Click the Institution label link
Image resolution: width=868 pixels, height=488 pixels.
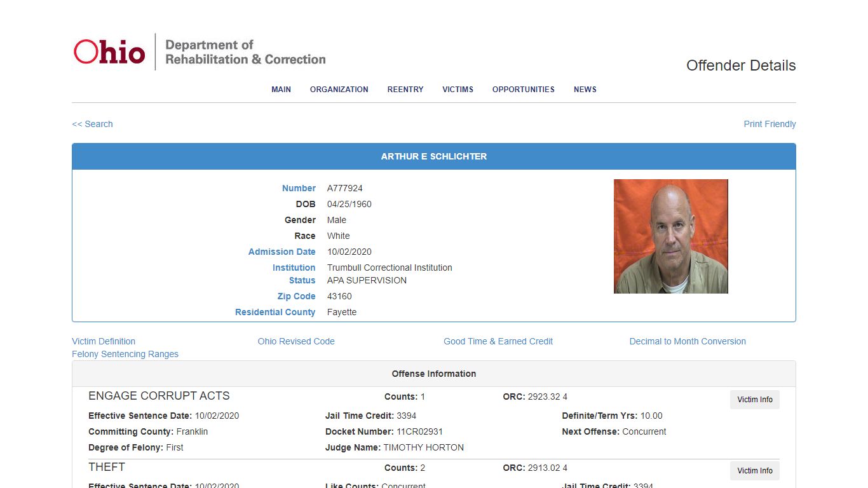[294, 268]
